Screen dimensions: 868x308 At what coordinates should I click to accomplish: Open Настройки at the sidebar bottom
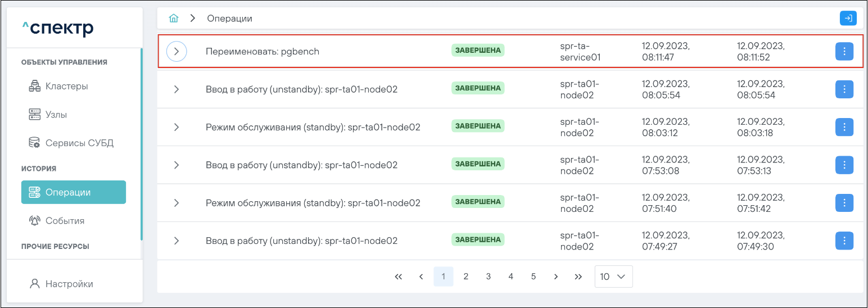click(69, 284)
